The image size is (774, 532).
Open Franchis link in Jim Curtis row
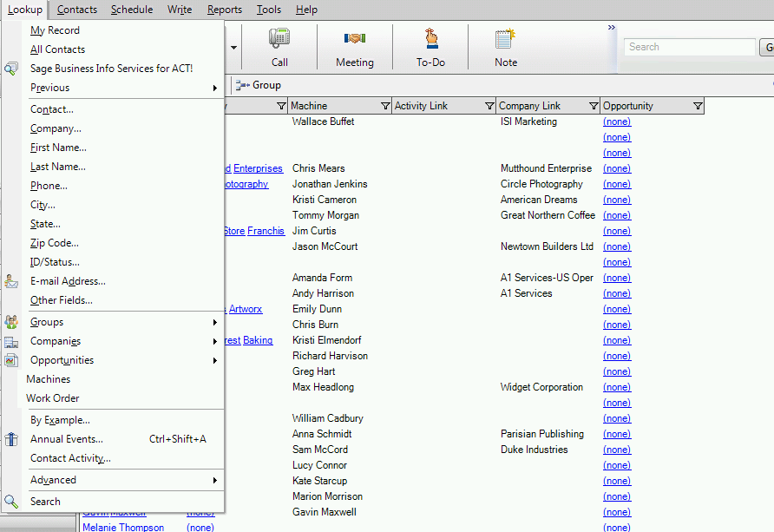tap(266, 231)
